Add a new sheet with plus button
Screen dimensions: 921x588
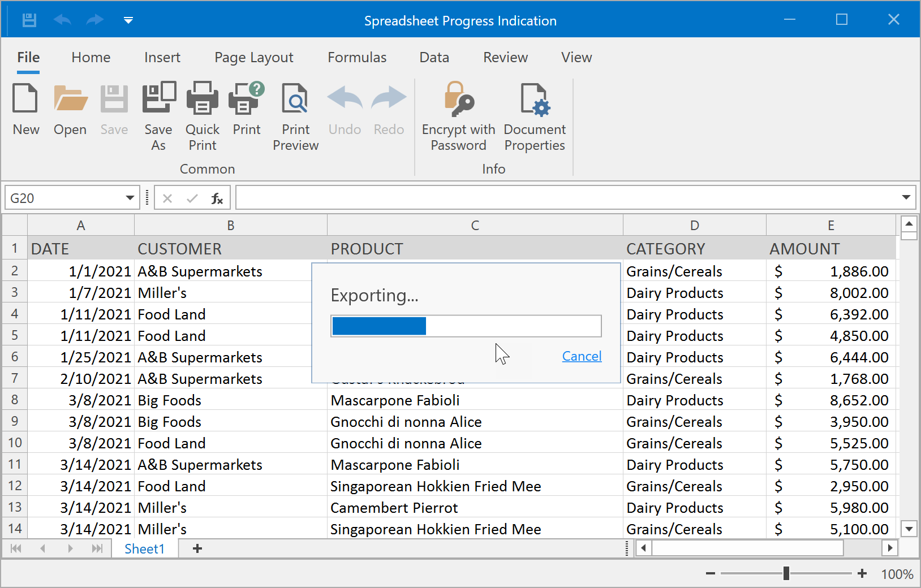[x=197, y=548]
